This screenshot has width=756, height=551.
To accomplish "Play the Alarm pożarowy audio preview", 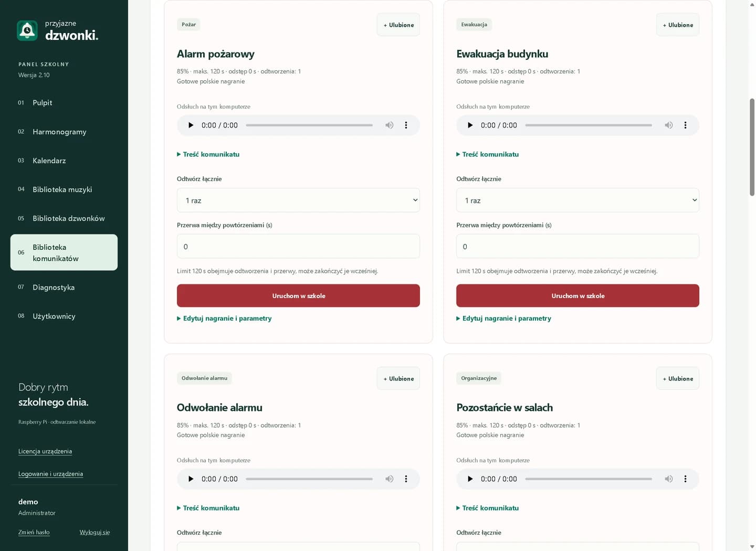I will click(x=191, y=125).
